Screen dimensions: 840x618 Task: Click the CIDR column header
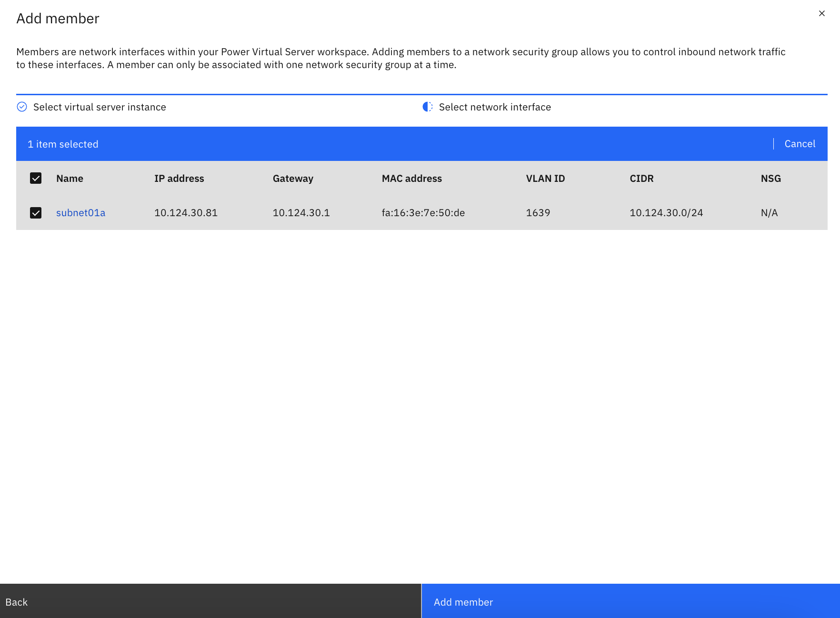641,179
